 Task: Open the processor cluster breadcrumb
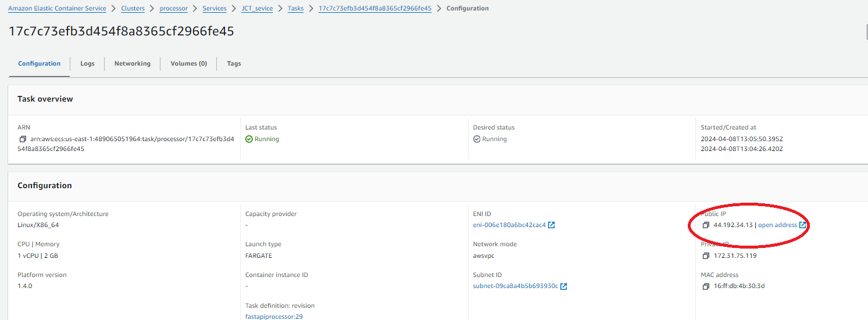tap(173, 9)
